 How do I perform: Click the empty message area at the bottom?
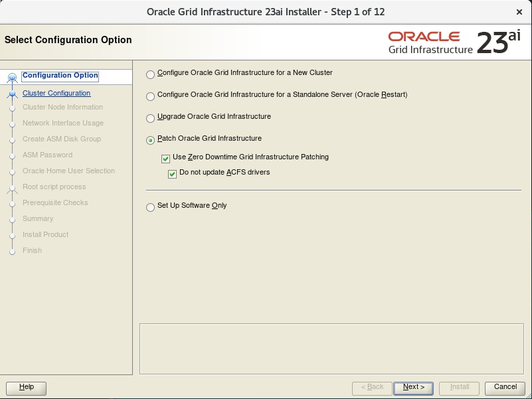(x=331, y=349)
